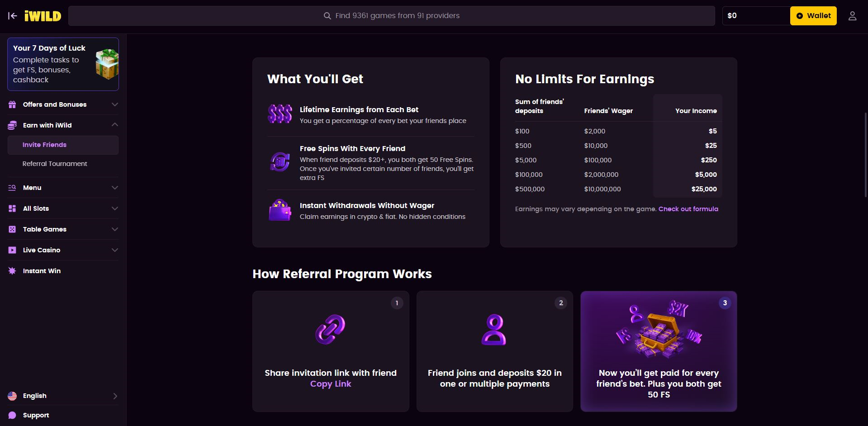Expand the Offers and Bonuses section
Image resolution: width=868 pixels, height=426 pixels.
[x=115, y=104]
